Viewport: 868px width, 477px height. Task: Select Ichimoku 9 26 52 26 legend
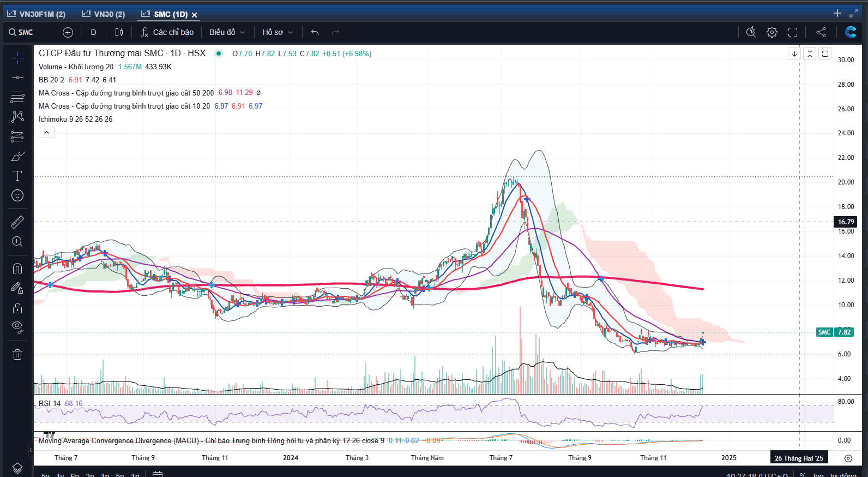pos(75,119)
